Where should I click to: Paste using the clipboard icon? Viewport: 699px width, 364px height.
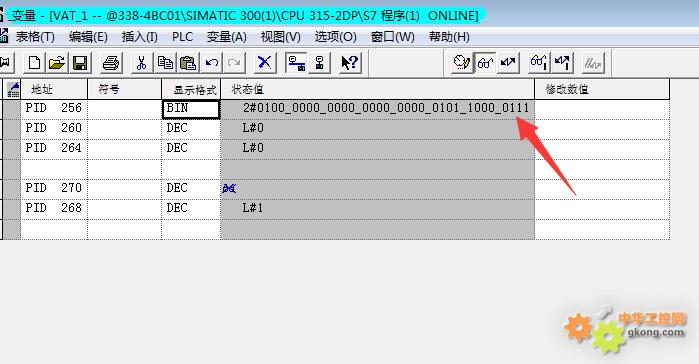(x=188, y=63)
